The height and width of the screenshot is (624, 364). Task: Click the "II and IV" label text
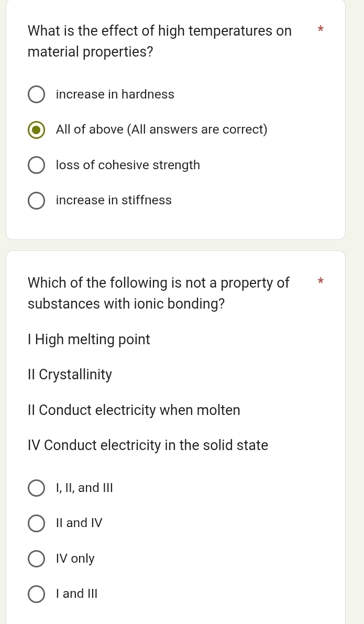click(x=79, y=523)
